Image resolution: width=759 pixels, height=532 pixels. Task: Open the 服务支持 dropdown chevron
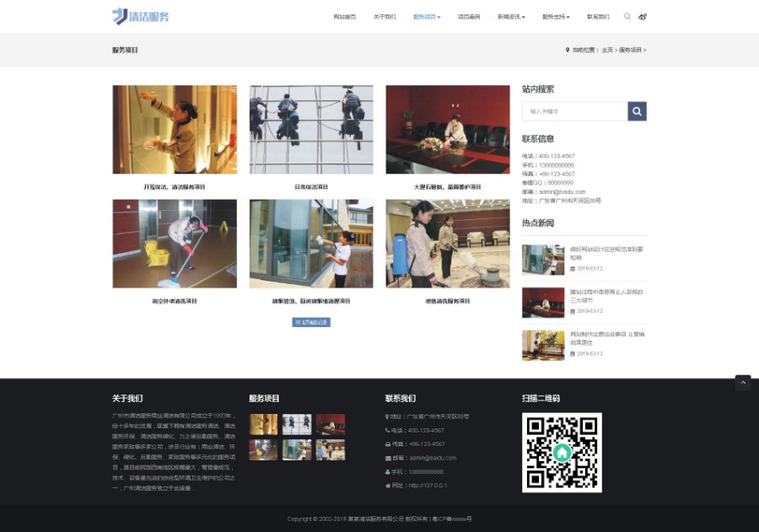[569, 16]
